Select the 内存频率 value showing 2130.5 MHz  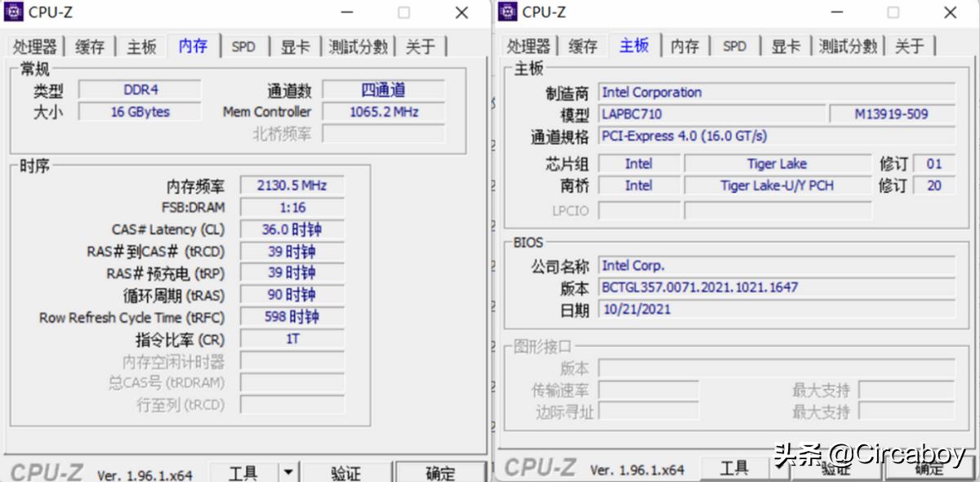click(292, 185)
